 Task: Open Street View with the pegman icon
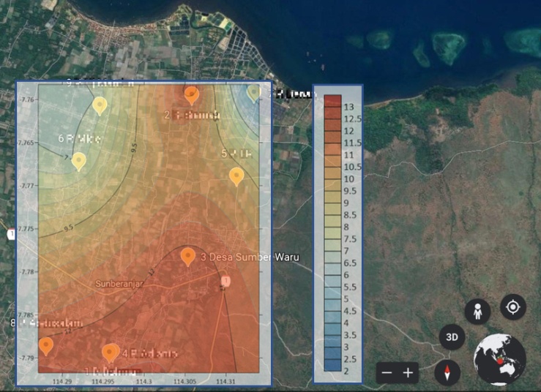477,312
